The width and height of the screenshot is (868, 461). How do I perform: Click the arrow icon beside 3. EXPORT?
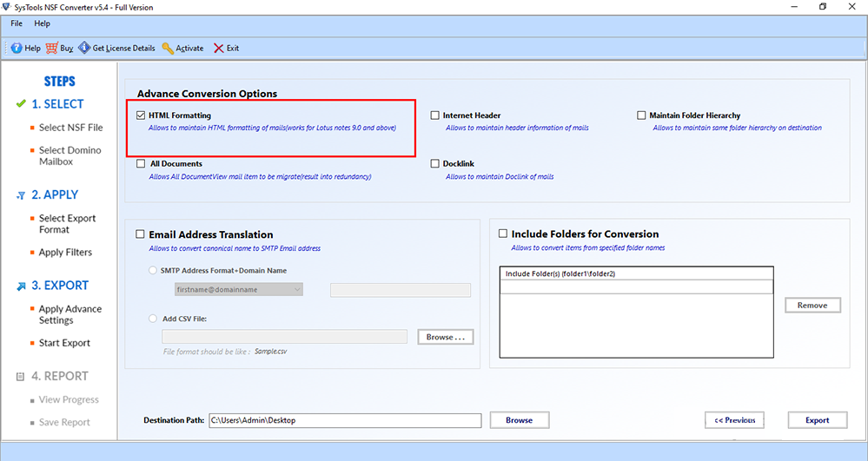[21, 286]
